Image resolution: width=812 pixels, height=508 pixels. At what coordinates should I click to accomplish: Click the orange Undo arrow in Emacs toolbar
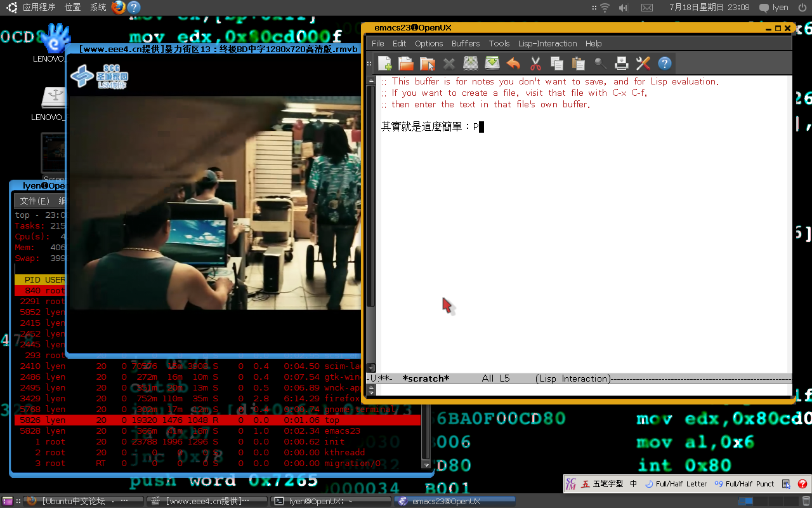coord(513,63)
